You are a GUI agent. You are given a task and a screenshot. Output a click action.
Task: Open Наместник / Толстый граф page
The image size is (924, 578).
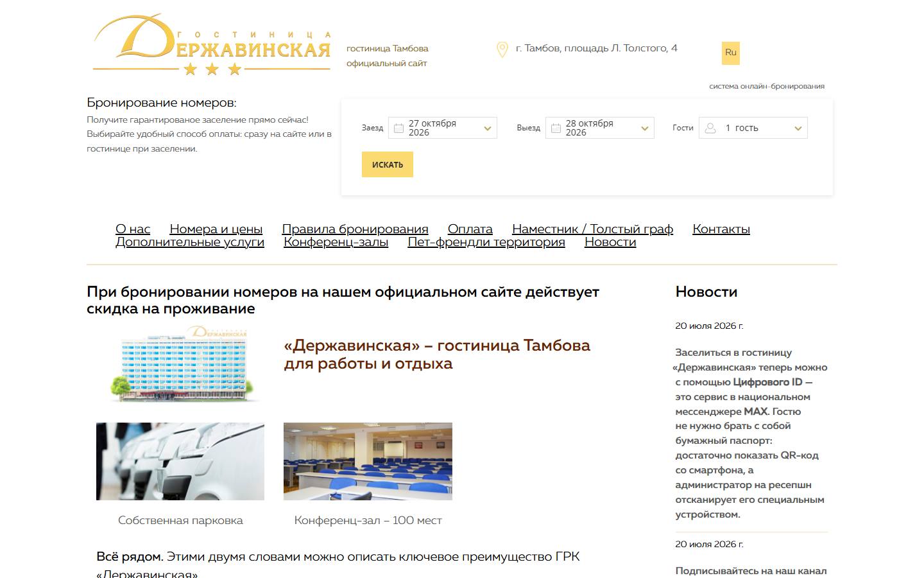coord(593,229)
